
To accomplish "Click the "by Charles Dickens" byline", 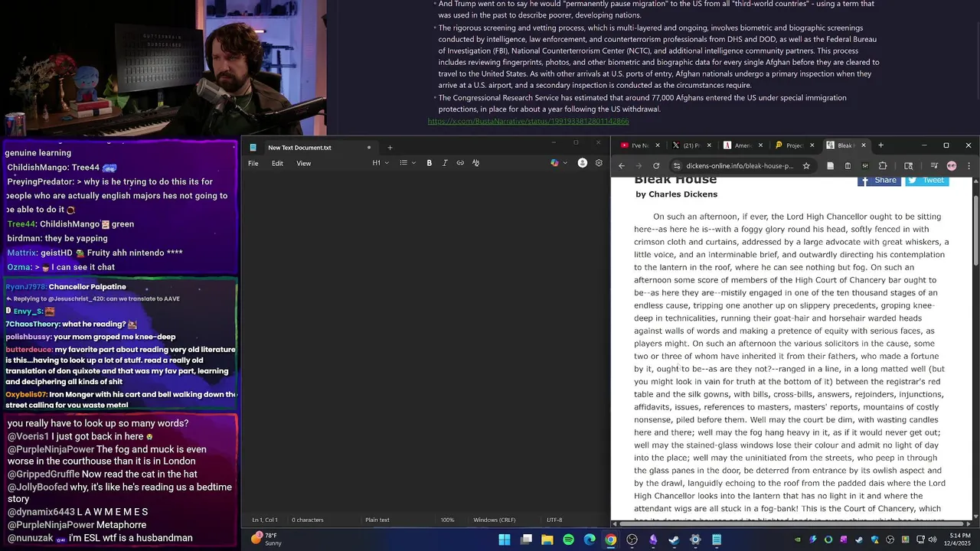I will tap(676, 194).
